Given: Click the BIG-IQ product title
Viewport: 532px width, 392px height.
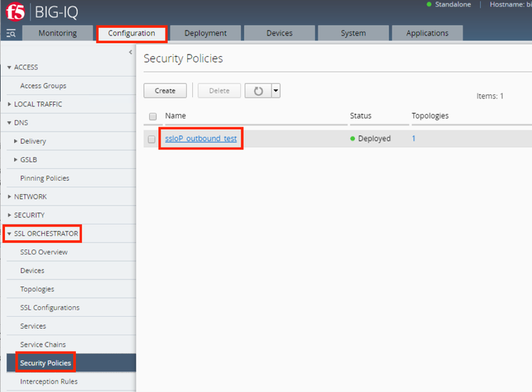Looking at the screenshot, I should pyautogui.click(x=56, y=13).
